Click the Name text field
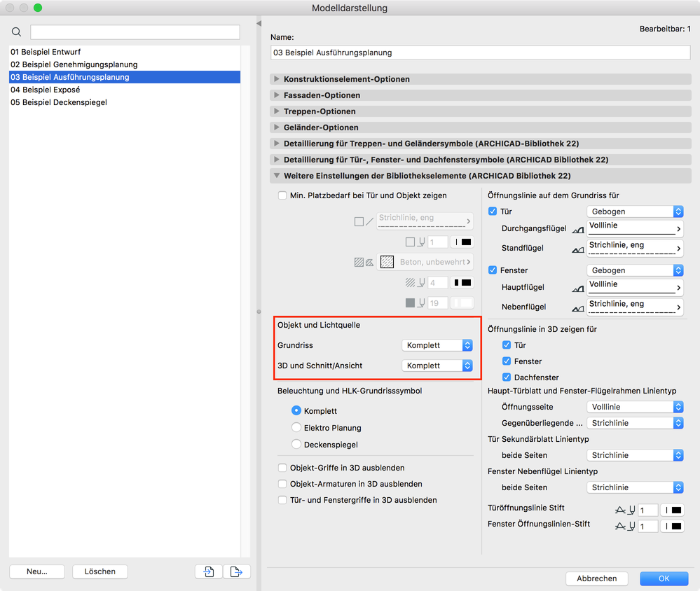This screenshot has height=591, width=700. tap(481, 53)
